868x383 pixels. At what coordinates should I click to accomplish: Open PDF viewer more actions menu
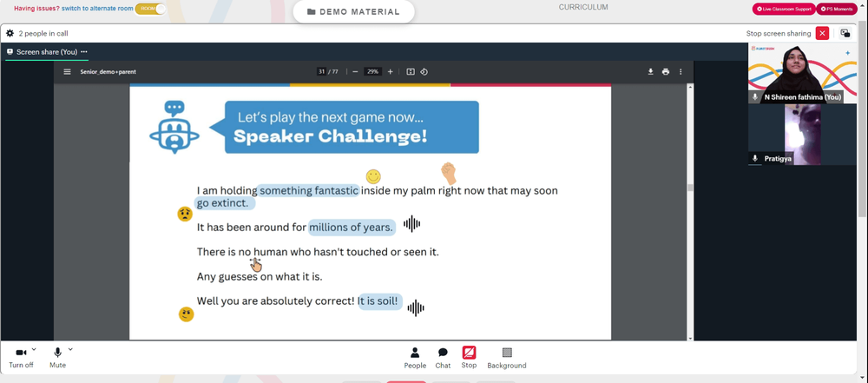pos(681,71)
